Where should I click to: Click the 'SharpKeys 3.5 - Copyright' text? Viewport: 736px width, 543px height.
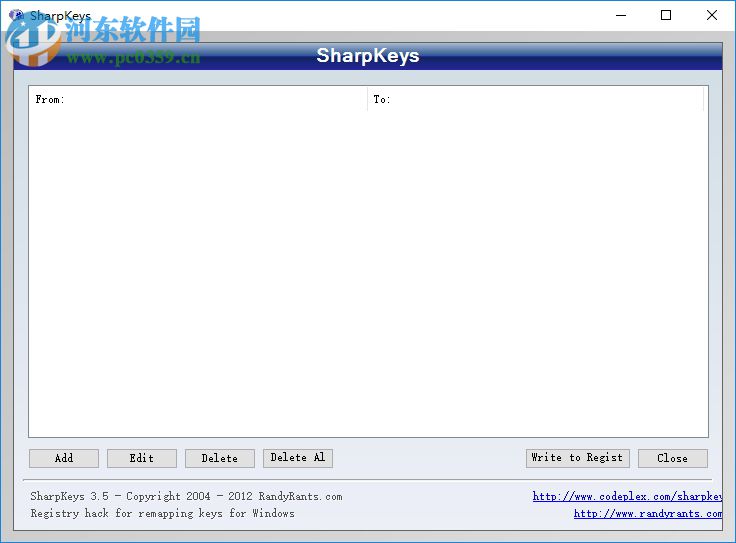coord(106,497)
